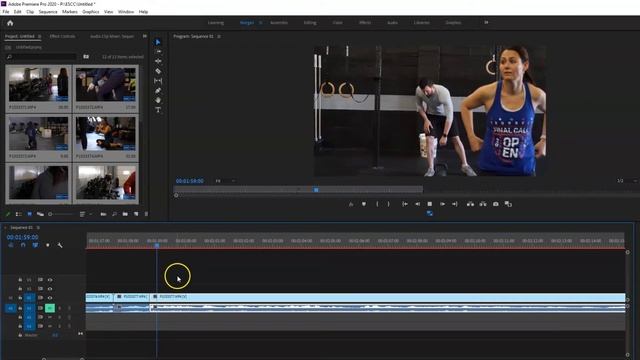Open the Program monitor zoom level dropdown
This screenshot has width=640, height=360.
[x=225, y=181]
